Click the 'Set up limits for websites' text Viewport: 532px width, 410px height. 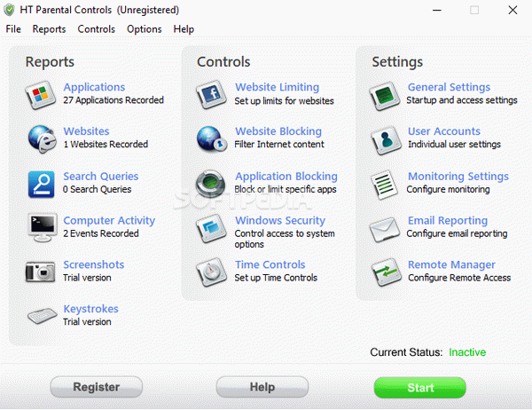[285, 101]
